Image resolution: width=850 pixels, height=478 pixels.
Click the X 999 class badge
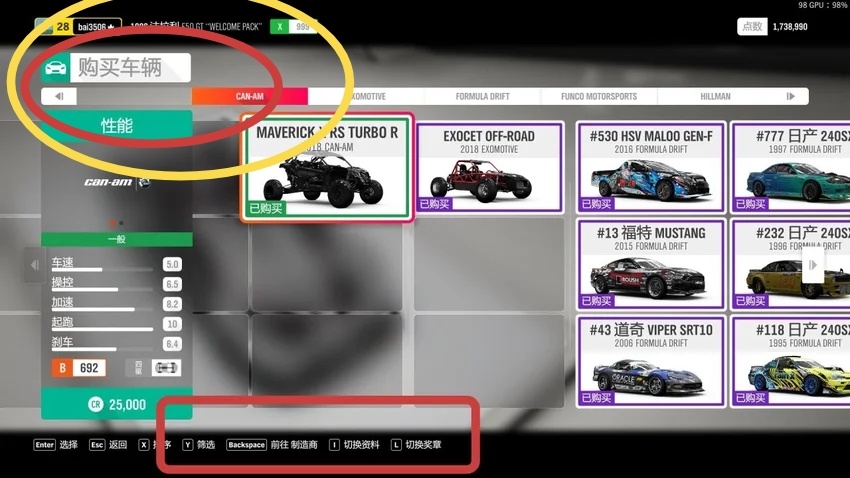[293, 27]
